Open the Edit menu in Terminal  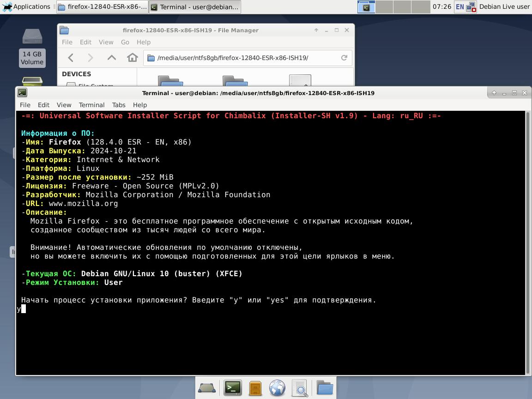[x=43, y=105]
